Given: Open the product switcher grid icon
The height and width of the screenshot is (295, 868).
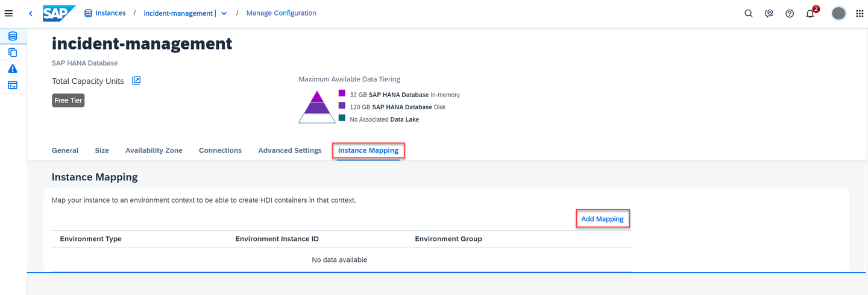Looking at the screenshot, I should [860, 13].
